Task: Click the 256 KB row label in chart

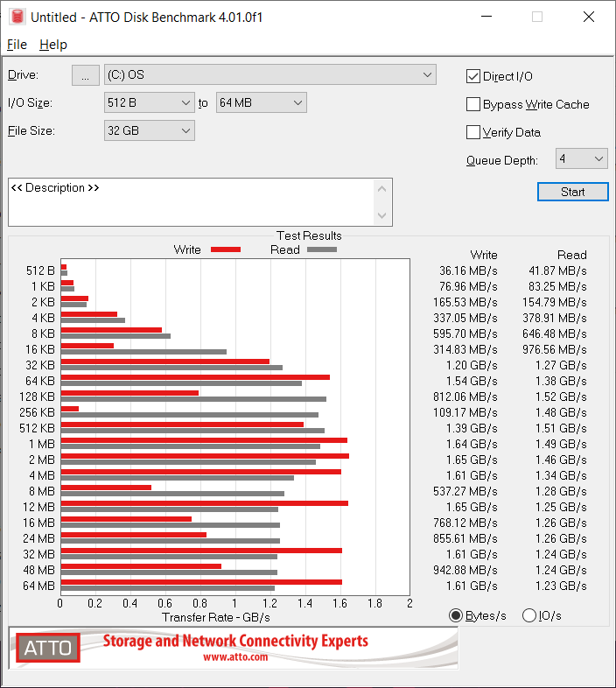Action: point(37,412)
